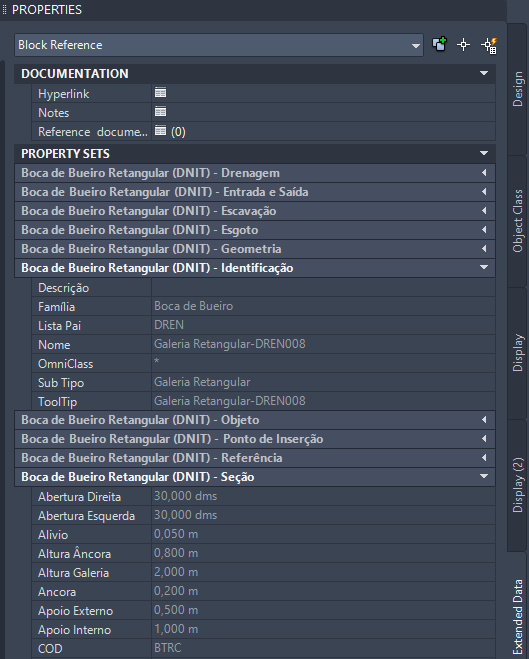This screenshot has width=529, height=659.
Task: Select the Altura Galeria value '2,000 m'
Action: pos(176,572)
